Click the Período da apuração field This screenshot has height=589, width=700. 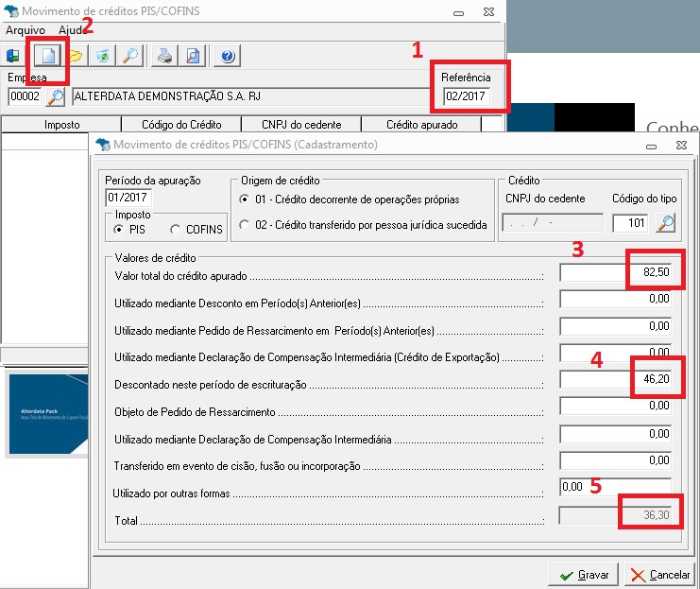coord(128,198)
